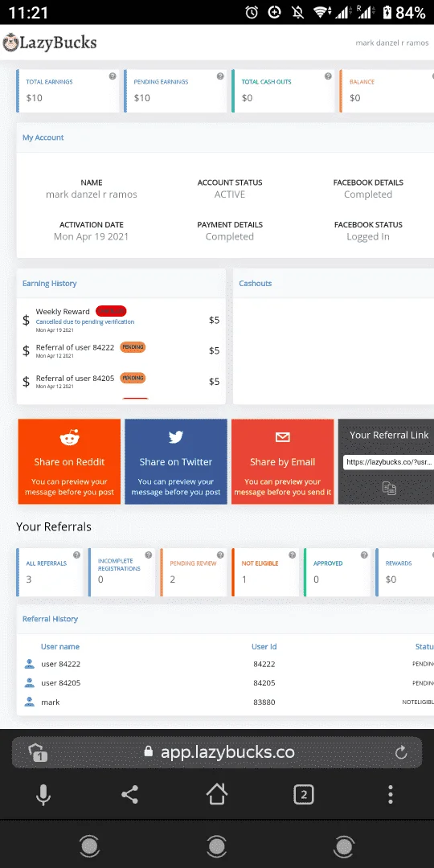This screenshot has width=434, height=868.
Task: Click Share on Reddit tile
Action: pyautogui.click(x=69, y=461)
